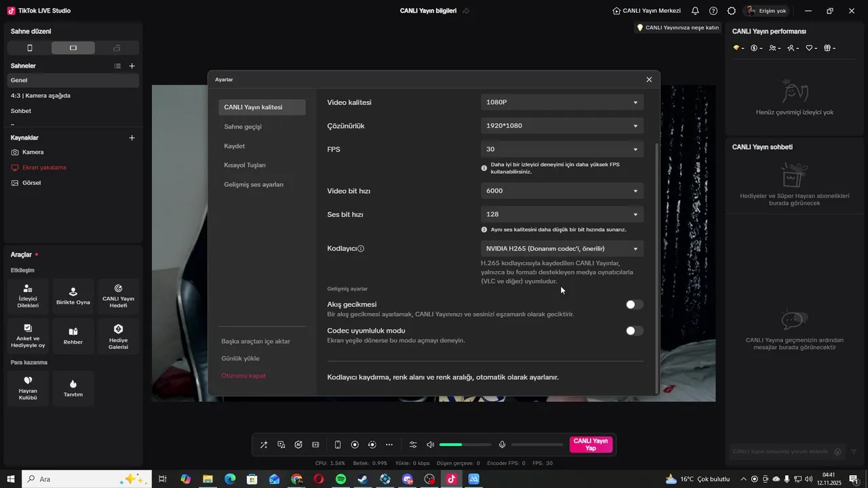Select the Sohbet scene

pyautogui.click(x=73, y=111)
